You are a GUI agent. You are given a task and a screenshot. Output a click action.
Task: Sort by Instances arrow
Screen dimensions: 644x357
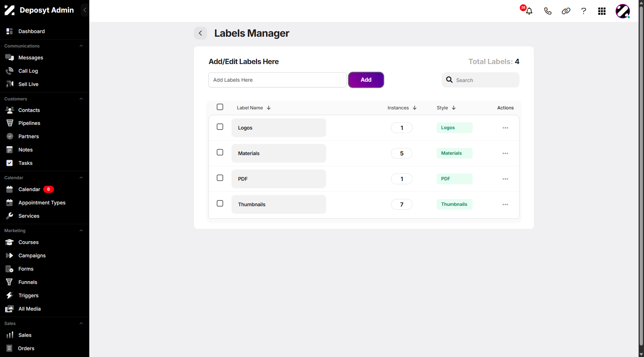(x=415, y=108)
